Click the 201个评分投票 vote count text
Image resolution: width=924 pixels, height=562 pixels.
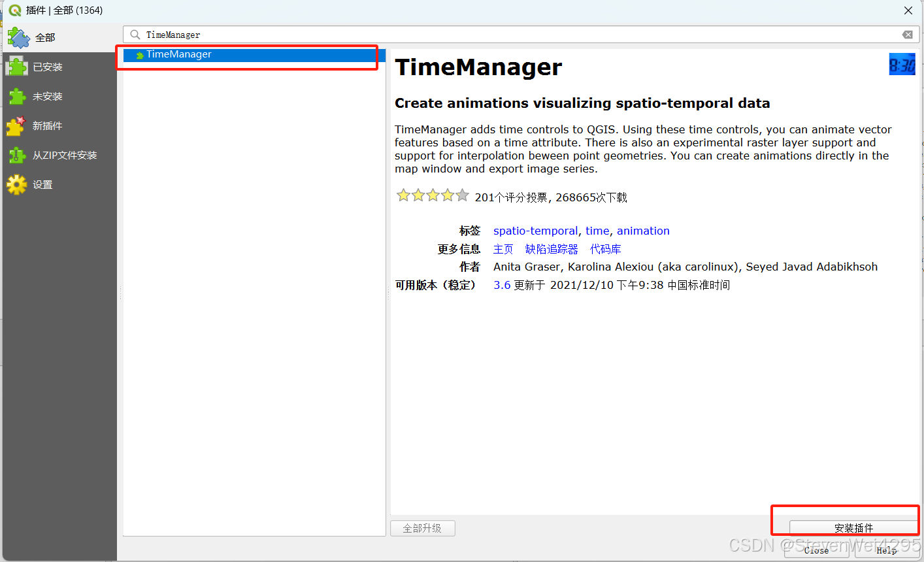[511, 197]
